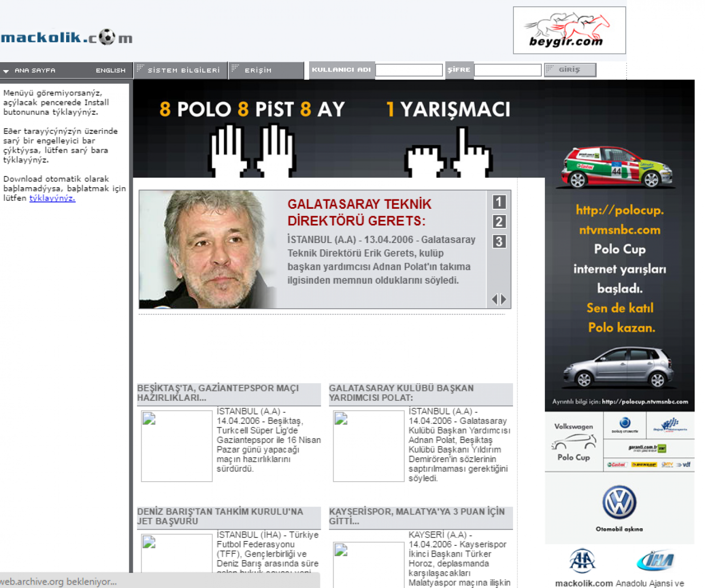Screen dimensions: 705x588
Task: Open the Sistem Bilgileri menu
Action: click(183, 71)
